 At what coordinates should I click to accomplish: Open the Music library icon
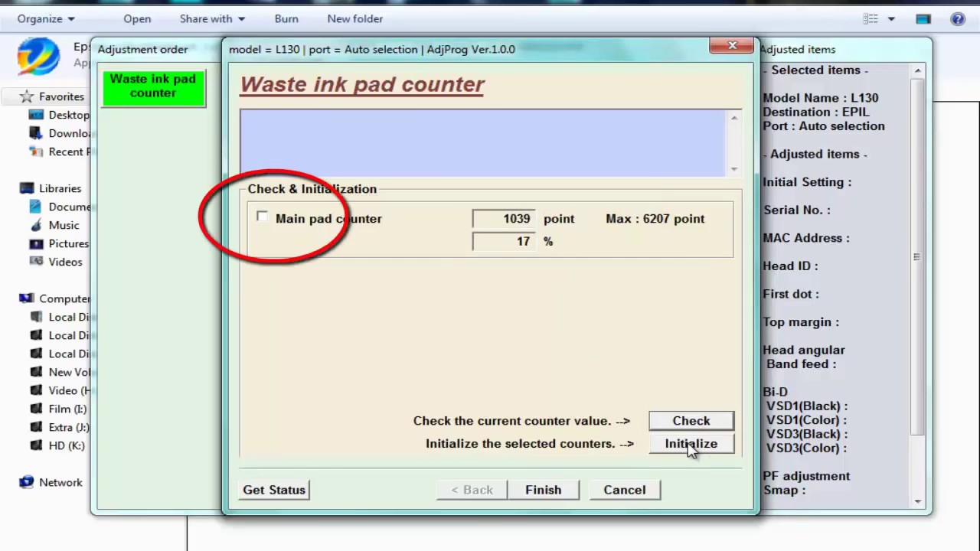pyautogui.click(x=36, y=225)
